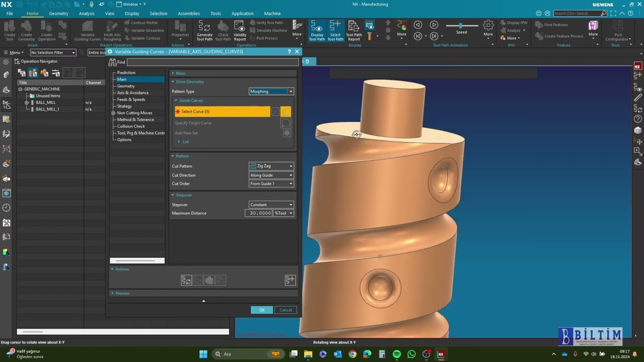Click the tool path color display More icon
The width and height of the screenshot is (644, 362).
pyautogui.click(x=401, y=29)
